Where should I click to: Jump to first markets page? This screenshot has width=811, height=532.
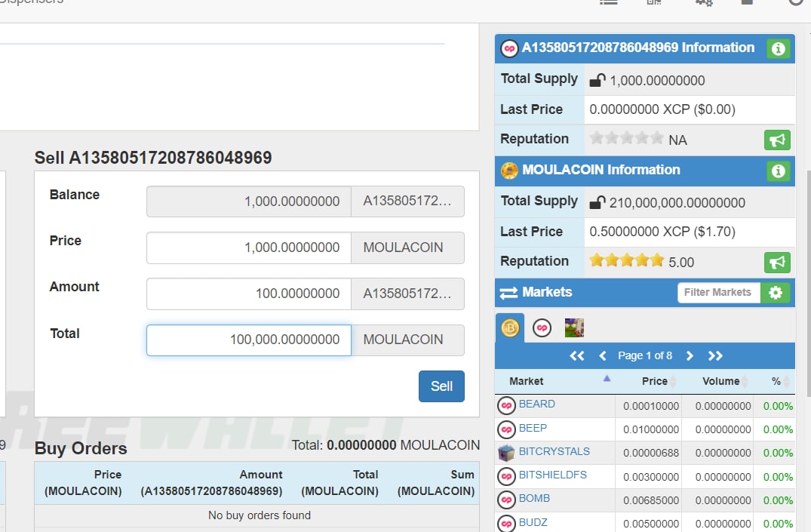click(576, 355)
